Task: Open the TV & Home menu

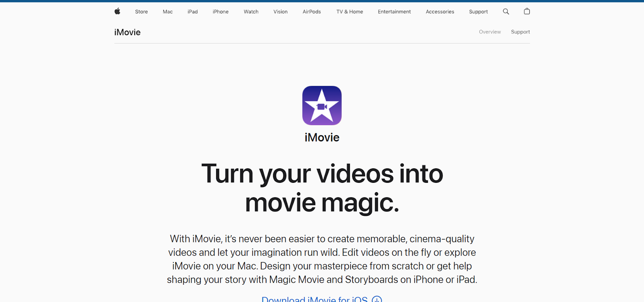Action: pos(350,12)
